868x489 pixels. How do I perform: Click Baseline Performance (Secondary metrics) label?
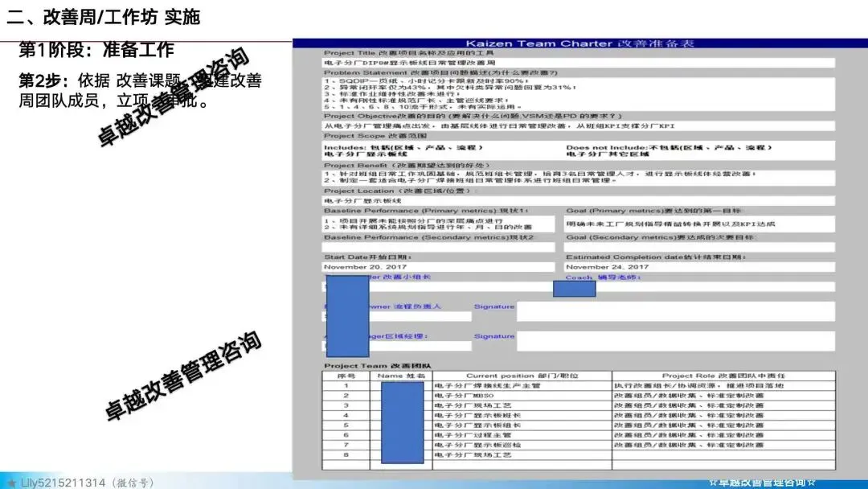point(429,237)
